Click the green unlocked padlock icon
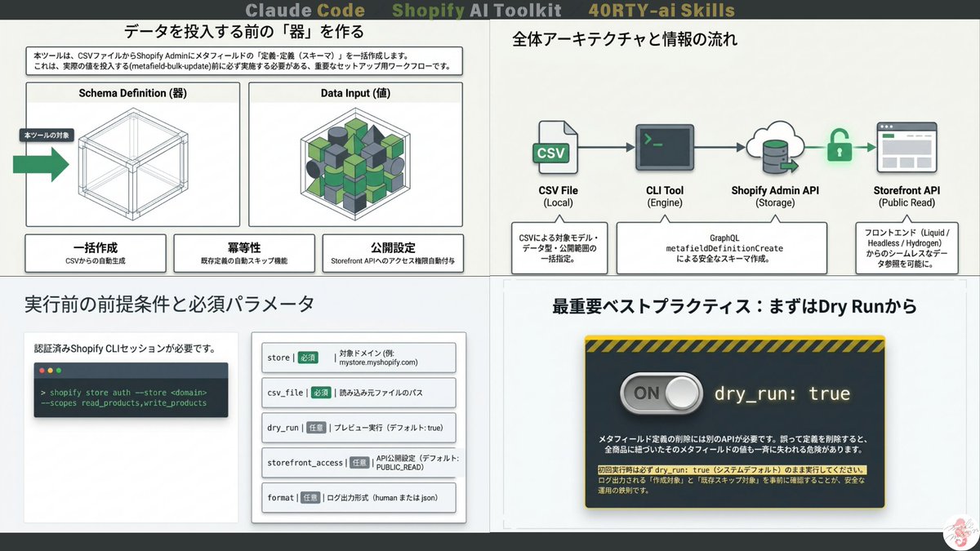This screenshot has width=980, height=551. (838, 146)
